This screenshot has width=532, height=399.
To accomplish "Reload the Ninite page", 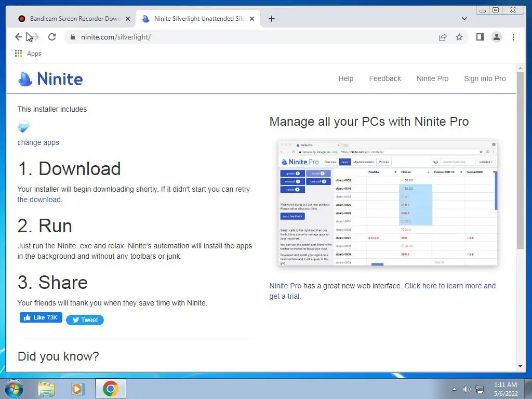I will 52,37.
